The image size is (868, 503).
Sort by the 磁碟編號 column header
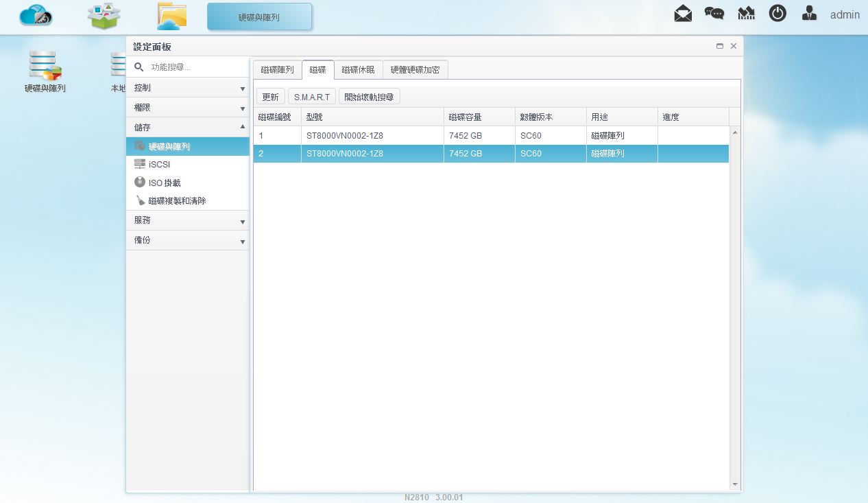tap(277, 117)
